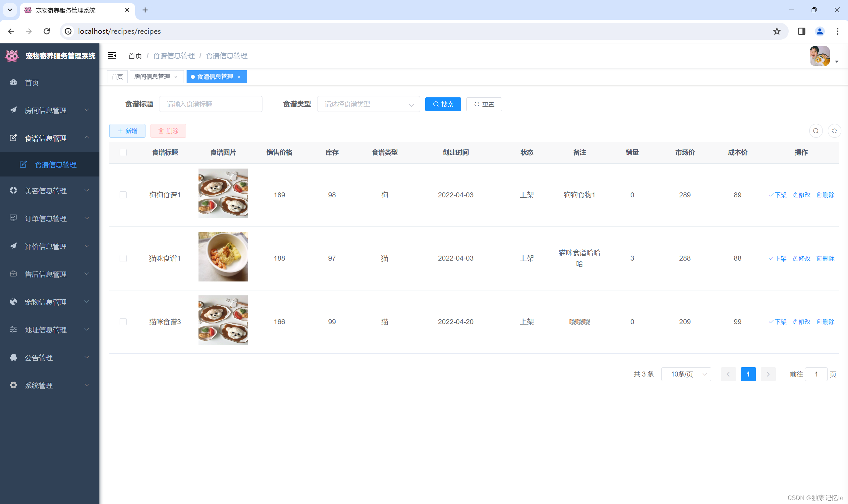Click the browser reload icon
This screenshot has width=848, height=504.
point(47,31)
